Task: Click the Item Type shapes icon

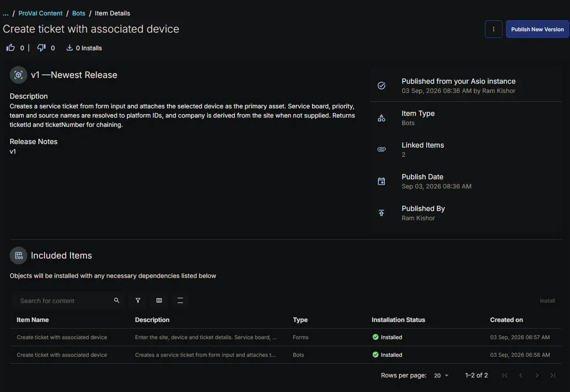Action: pyautogui.click(x=382, y=118)
